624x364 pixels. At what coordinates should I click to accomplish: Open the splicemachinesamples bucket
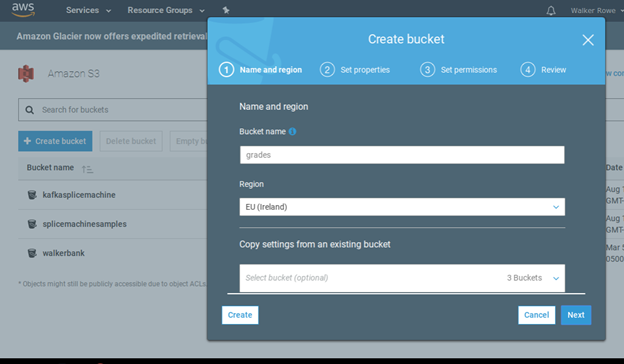pyautogui.click(x=84, y=224)
